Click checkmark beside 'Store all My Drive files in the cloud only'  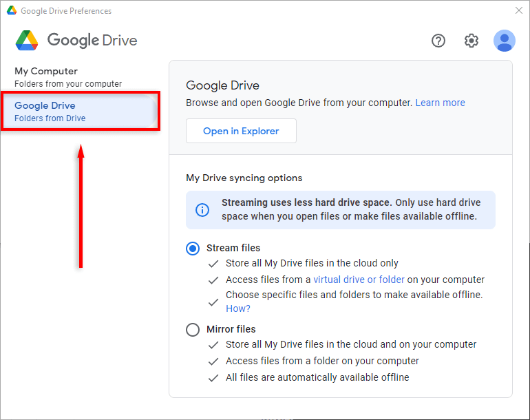coord(214,263)
